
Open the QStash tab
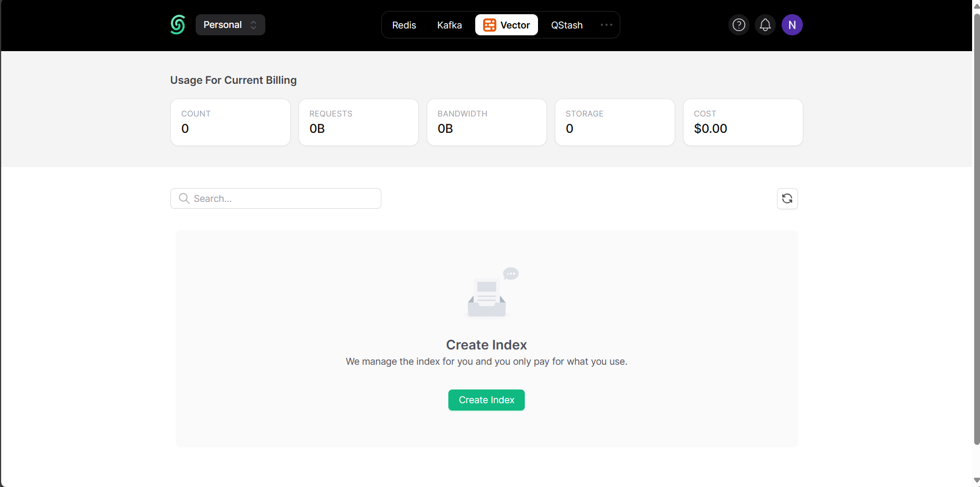[x=566, y=25]
